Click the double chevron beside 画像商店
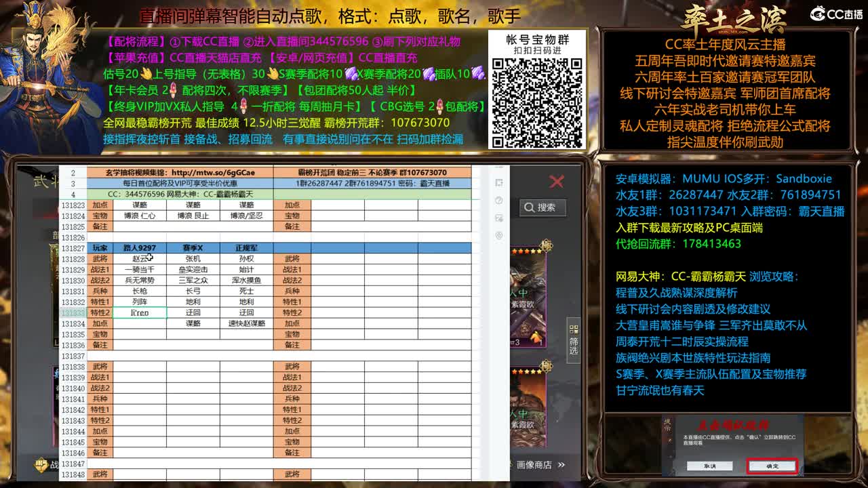868x488 pixels. coord(561,465)
